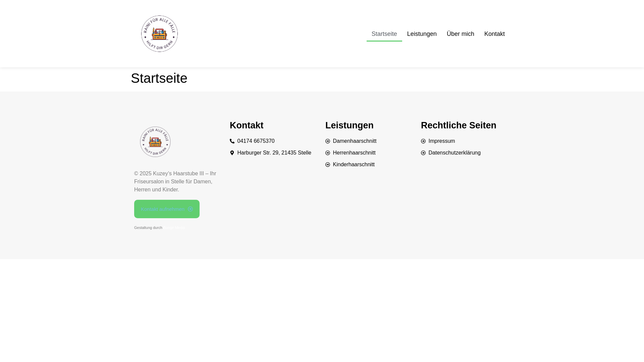Click the Kontakt aufnehmen button

pos(167,209)
